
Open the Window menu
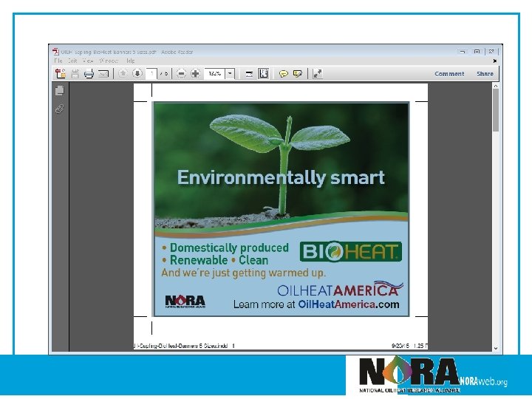pos(109,61)
